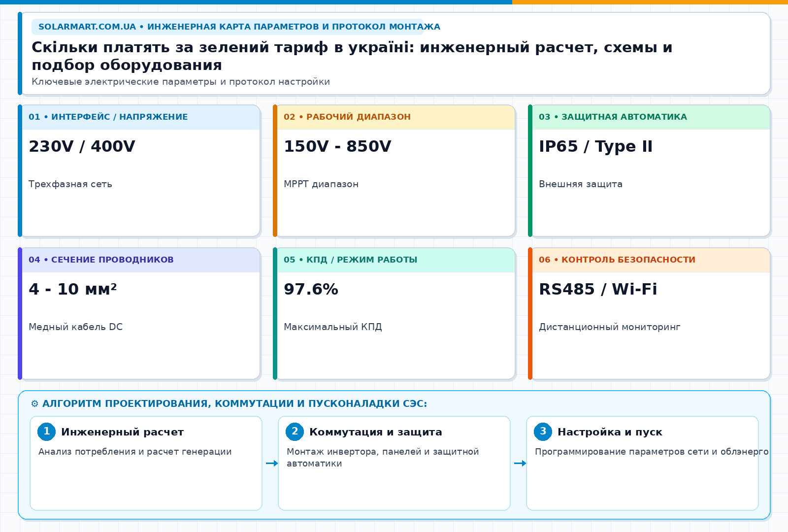The height and width of the screenshot is (532, 788).
Task: Click subtitle 'Ключевые электрические параметры'
Action: (x=181, y=82)
